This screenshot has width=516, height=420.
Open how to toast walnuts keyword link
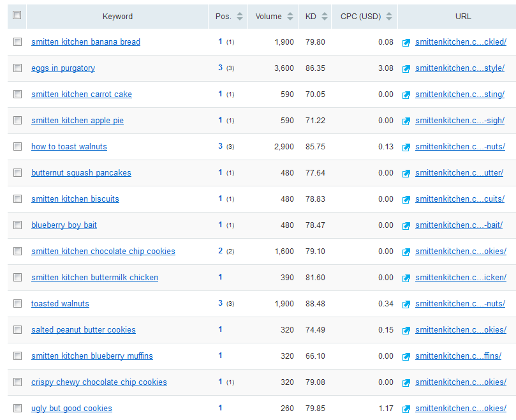[69, 147]
